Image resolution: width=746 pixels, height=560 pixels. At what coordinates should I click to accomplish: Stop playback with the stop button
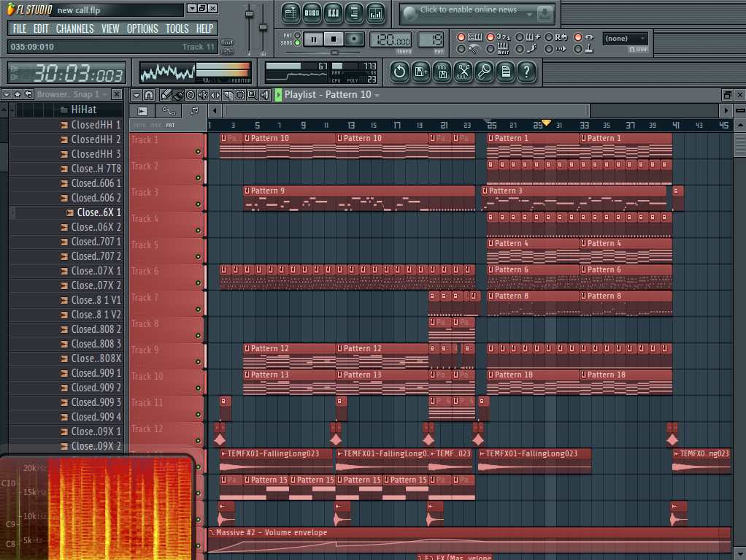tap(334, 39)
